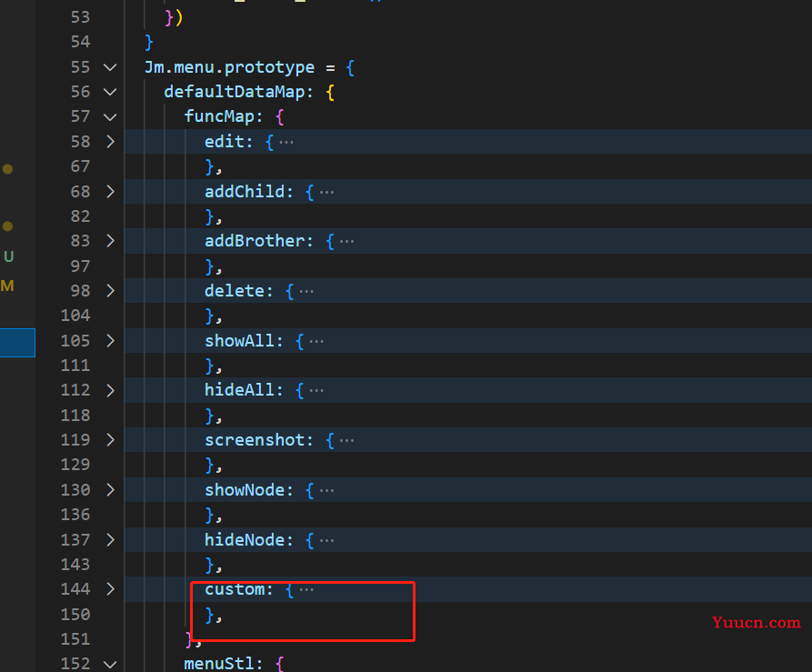The image size is (812, 672).
Task: Click line number 82 in the gutter
Action: (80, 216)
